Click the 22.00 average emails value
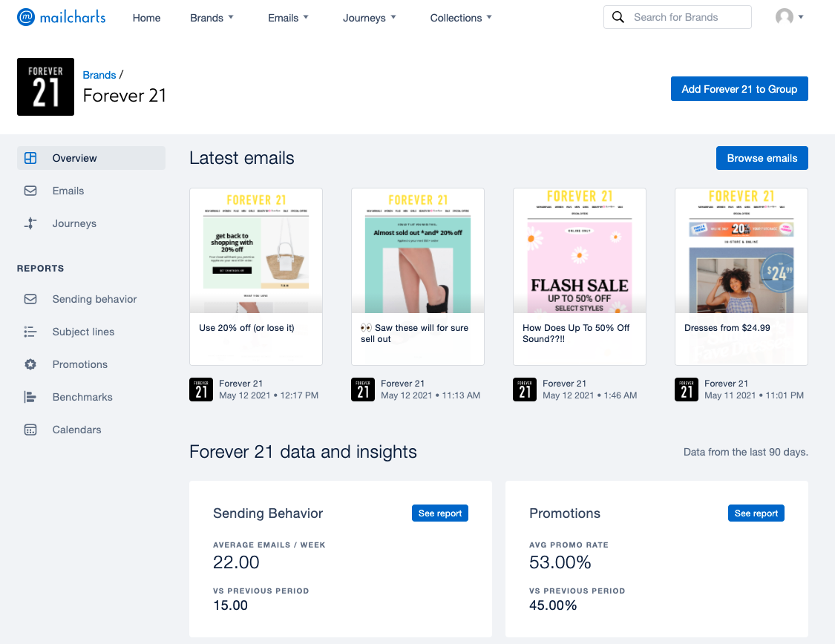Image resolution: width=835 pixels, height=644 pixels. click(x=236, y=562)
